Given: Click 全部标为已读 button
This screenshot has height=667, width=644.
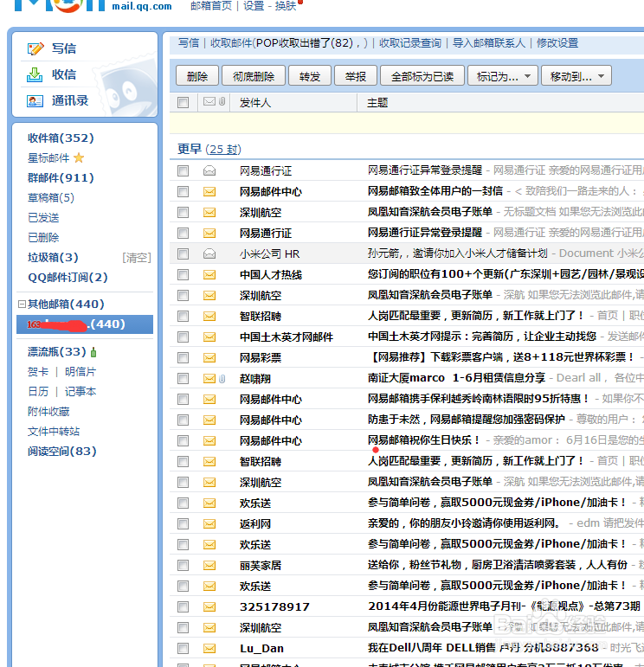Looking at the screenshot, I should (x=422, y=76).
